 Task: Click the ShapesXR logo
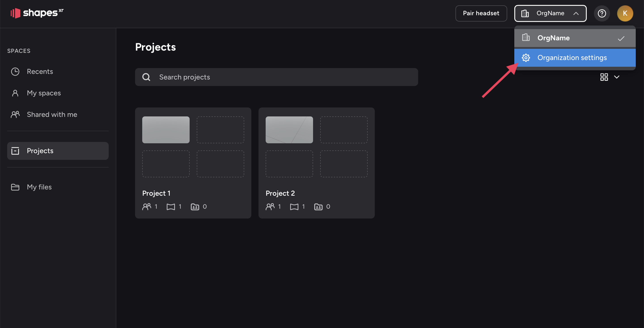37,13
